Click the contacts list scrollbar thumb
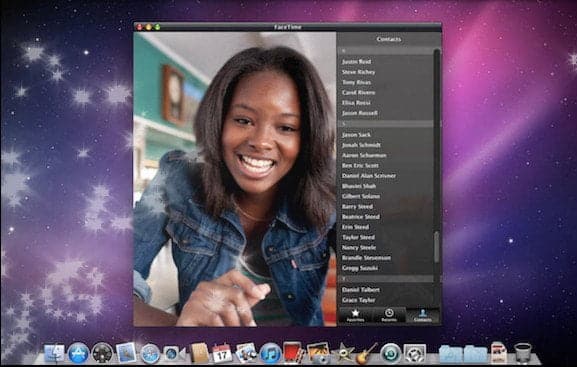This screenshot has width=577, height=367. click(436, 247)
